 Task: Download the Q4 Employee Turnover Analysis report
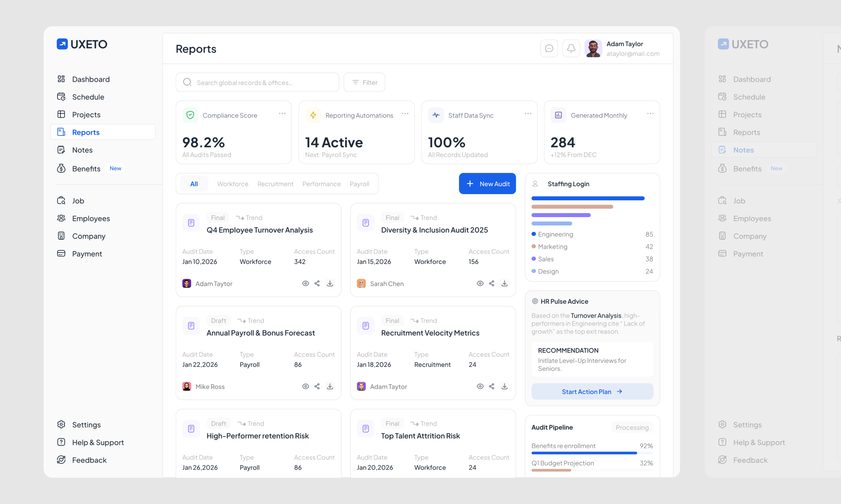(x=330, y=284)
